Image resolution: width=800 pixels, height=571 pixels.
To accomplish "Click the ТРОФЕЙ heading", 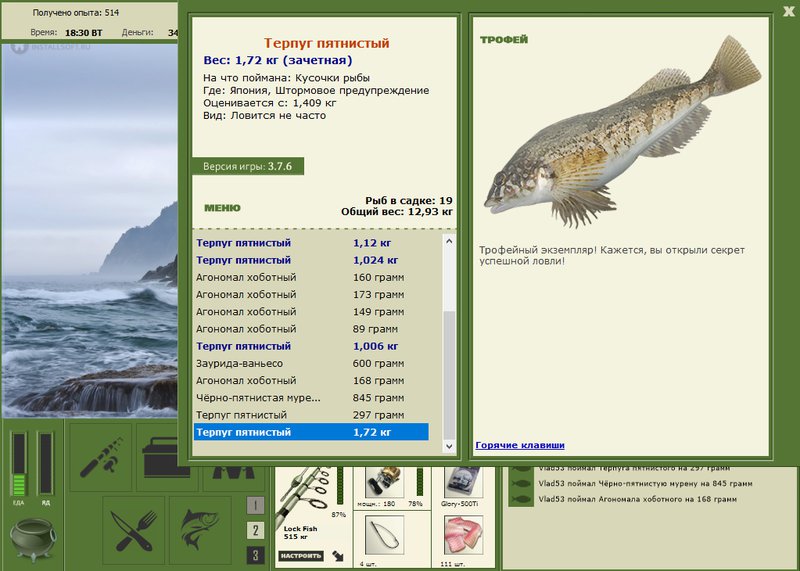I will [504, 40].
